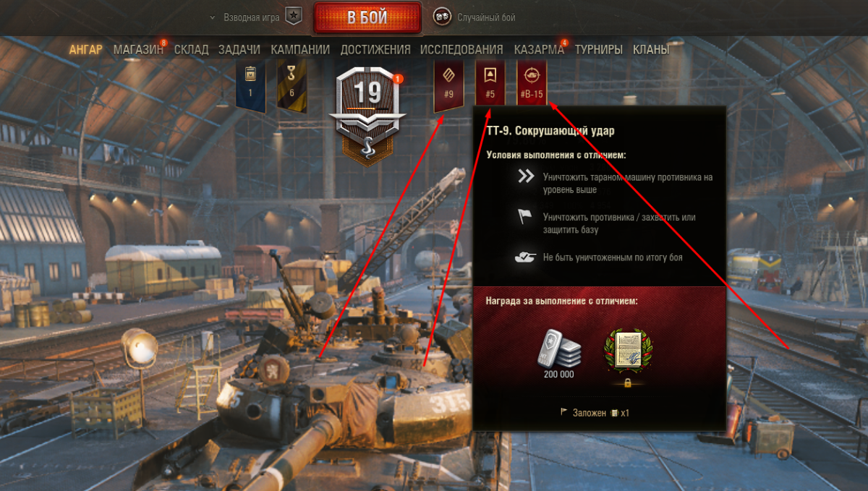Screen dimensions: 868x491
Task: Open ДОСТИЖЕНИЯ achievements tab
Action: point(375,50)
